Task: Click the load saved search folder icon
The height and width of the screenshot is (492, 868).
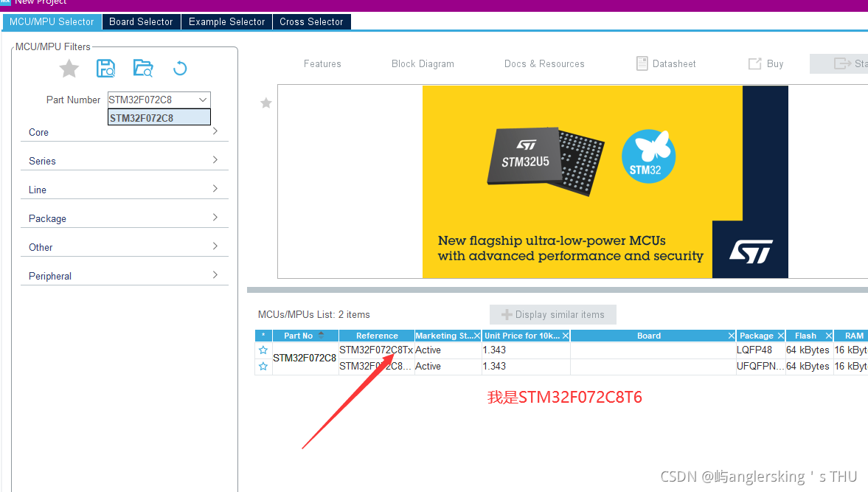Action: click(143, 69)
